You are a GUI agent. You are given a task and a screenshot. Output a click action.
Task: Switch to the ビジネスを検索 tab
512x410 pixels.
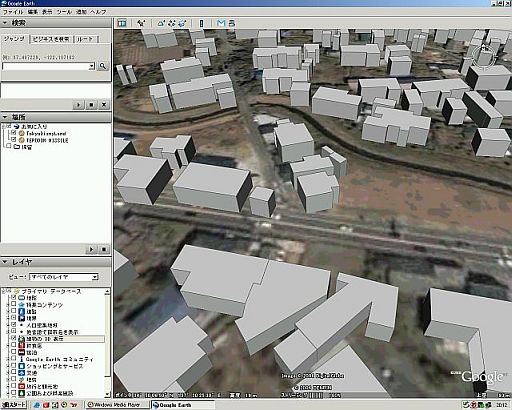pyautogui.click(x=51, y=39)
